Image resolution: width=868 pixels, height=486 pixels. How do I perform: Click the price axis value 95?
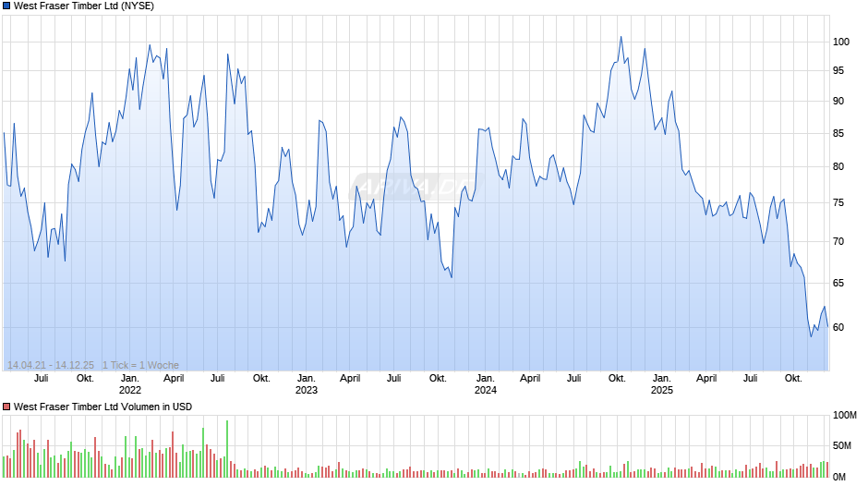[838, 71]
